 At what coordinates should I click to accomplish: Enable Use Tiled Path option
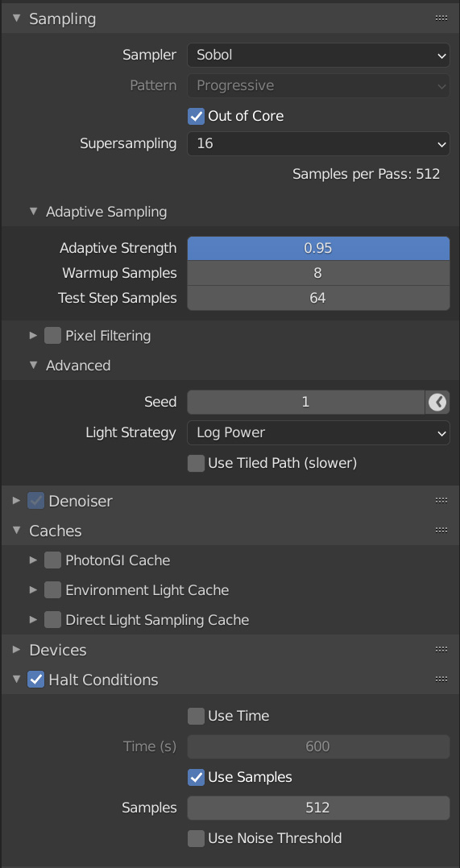(196, 463)
